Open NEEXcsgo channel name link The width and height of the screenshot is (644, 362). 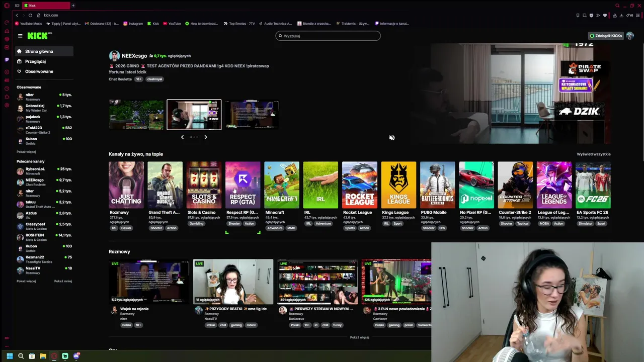[x=134, y=56]
